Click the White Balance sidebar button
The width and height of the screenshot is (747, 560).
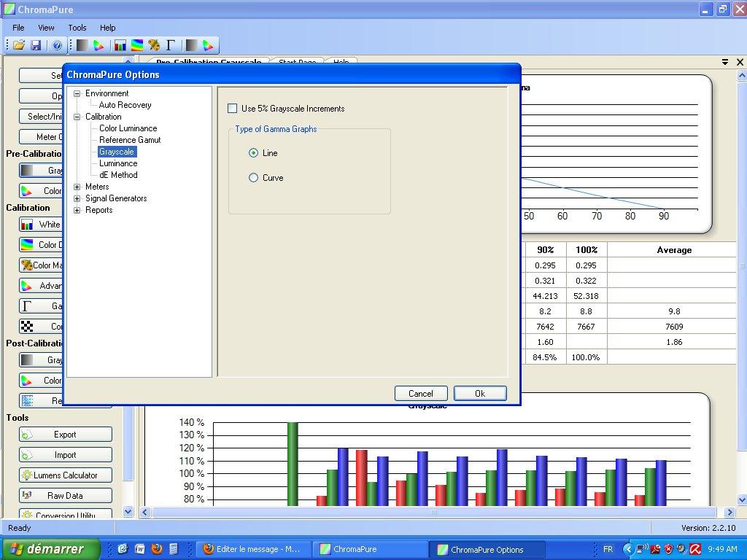(x=41, y=225)
